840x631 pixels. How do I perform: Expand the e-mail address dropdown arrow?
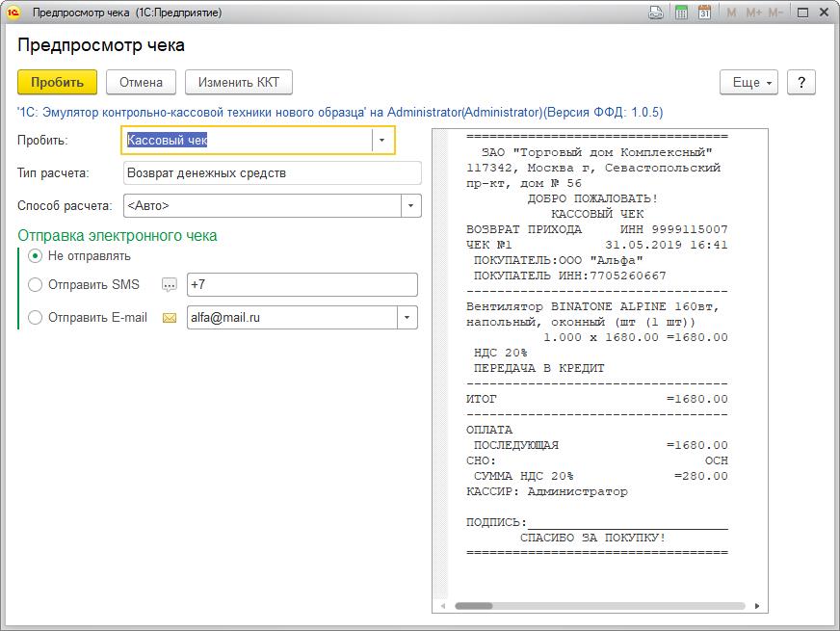407,318
